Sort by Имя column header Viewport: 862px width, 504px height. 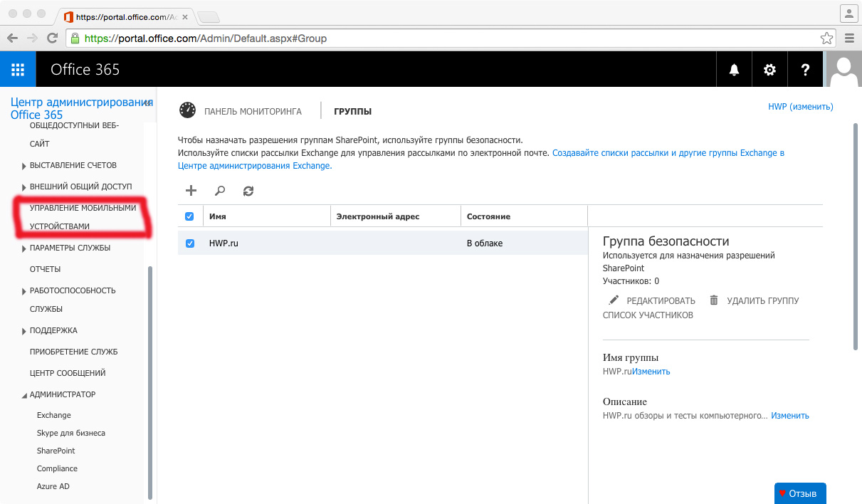(266, 216)
